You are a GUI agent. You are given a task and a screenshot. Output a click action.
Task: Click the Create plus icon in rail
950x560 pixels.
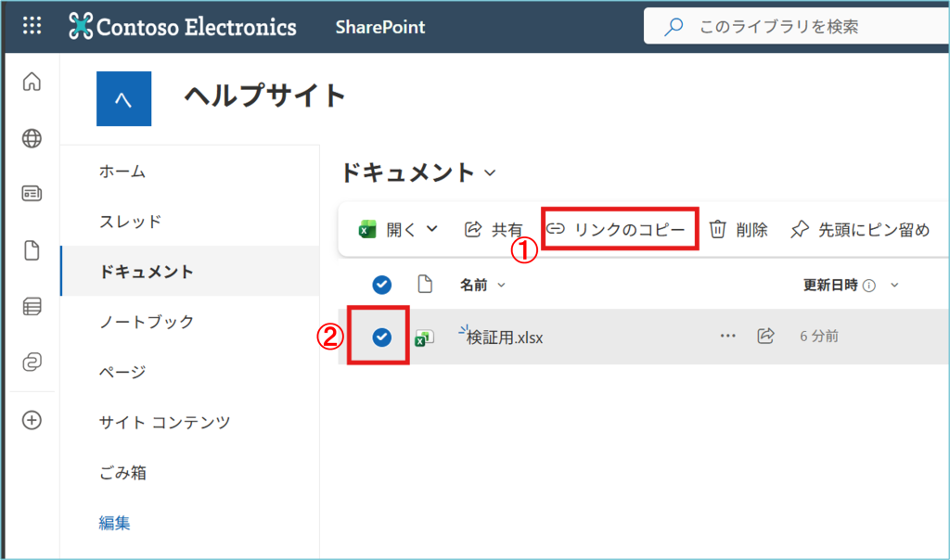tap(32, 420)
